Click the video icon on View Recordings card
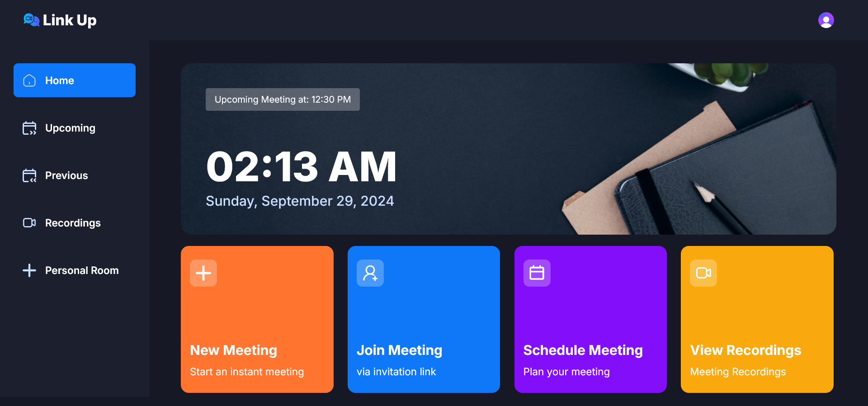Screen dimensions: 868x406 (703, 273)
